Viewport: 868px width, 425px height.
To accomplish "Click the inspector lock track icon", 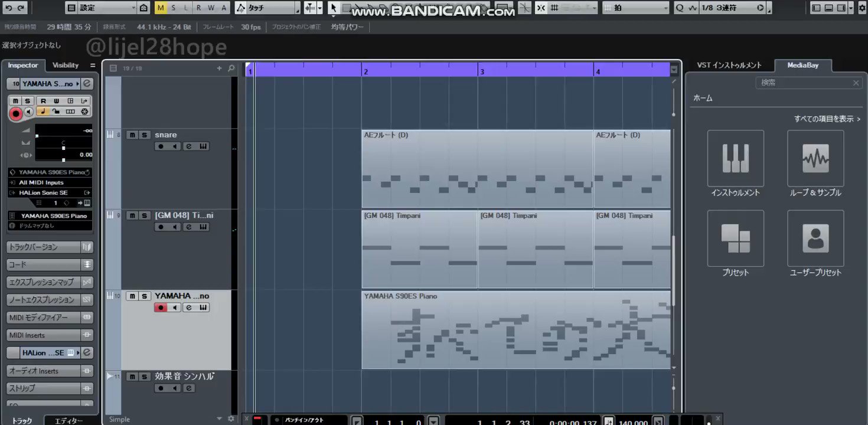I will (x=56, y=112).
